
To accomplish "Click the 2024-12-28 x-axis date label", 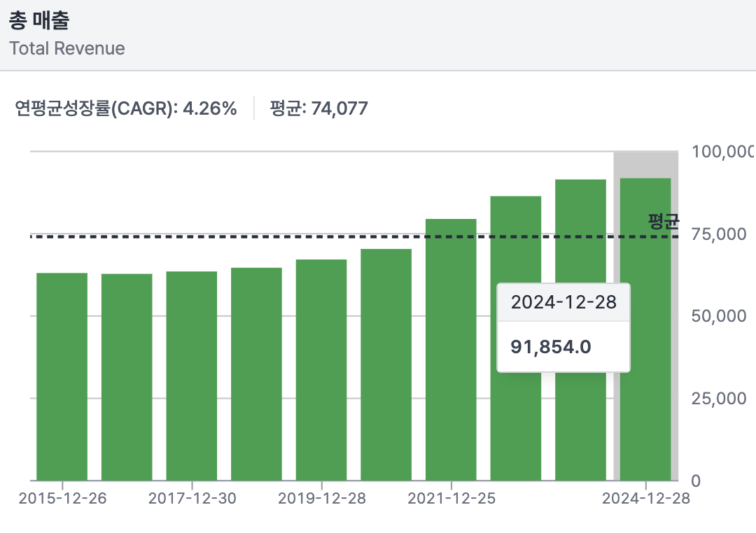I will click(645, 499).
